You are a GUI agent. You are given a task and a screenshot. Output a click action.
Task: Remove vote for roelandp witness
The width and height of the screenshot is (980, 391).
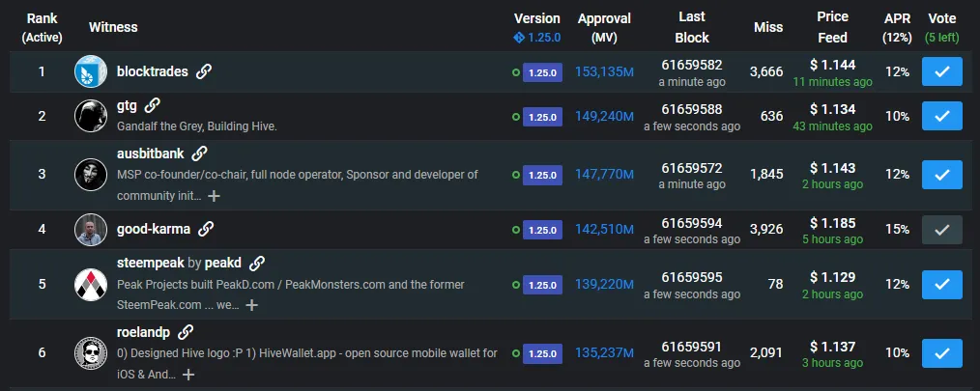click(942, 353)
